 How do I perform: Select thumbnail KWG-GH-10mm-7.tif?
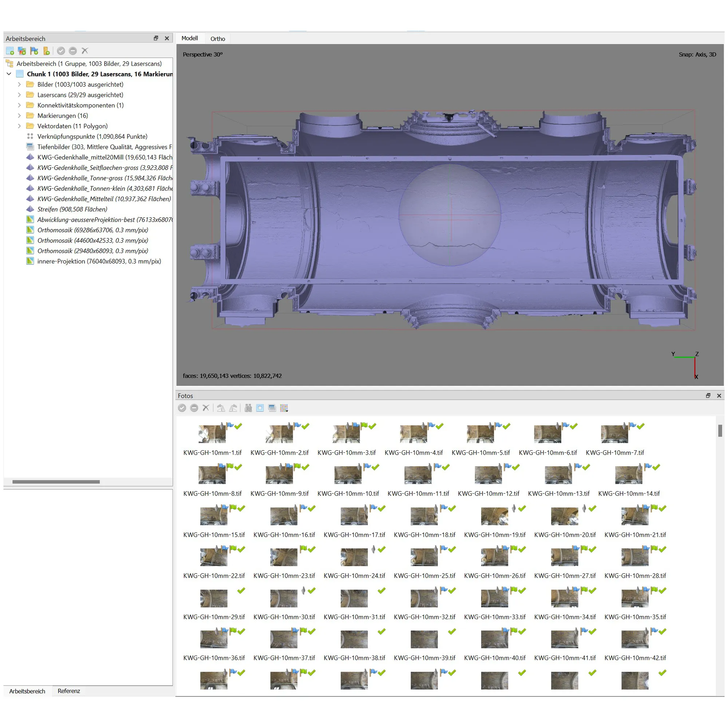pyautogui.click(x=614, y=434)
